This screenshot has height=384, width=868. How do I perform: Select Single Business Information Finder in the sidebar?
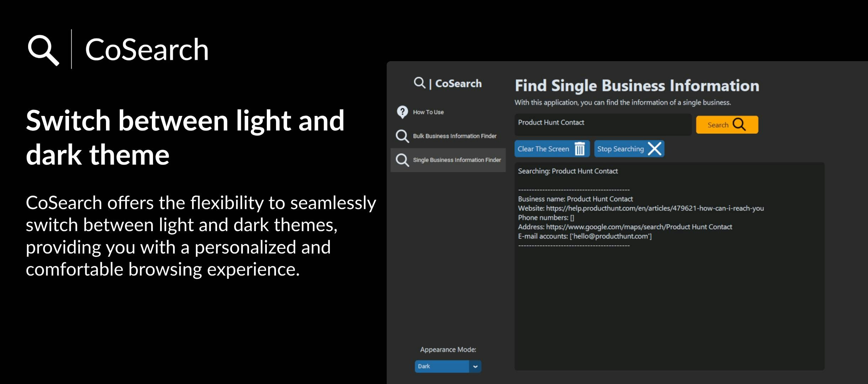(448, 160)
